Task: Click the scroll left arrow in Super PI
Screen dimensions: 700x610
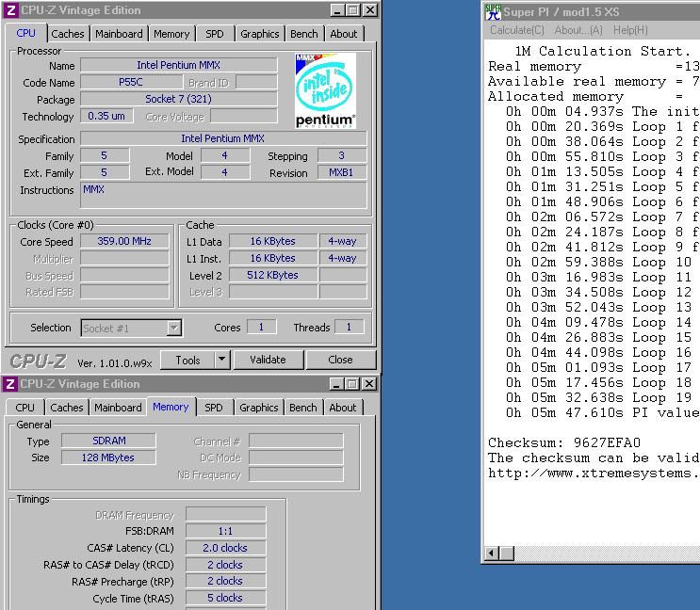Action: coord(492,554)
